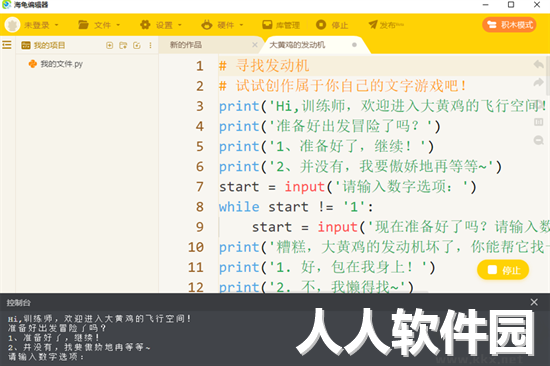550x366 pixels.
Task: Click the new file plus icon
Action: point(109,45)
